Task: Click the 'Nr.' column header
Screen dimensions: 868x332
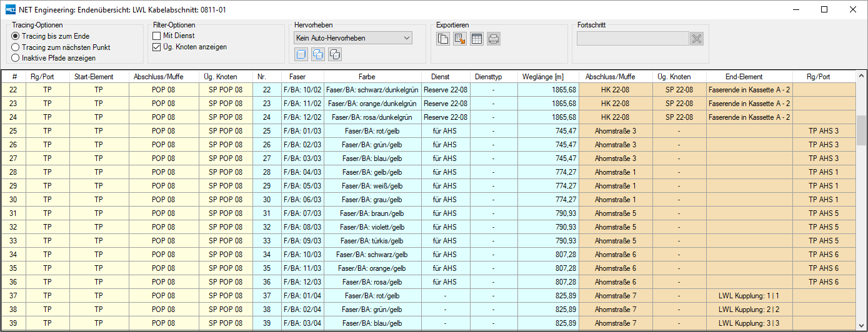Action: (x=267, y=77)
